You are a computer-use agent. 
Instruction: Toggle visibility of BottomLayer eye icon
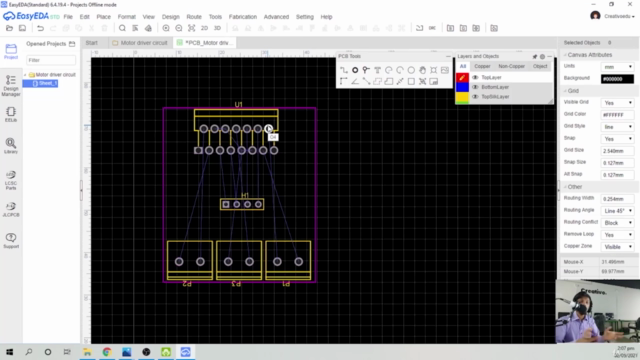pos(475,87)
